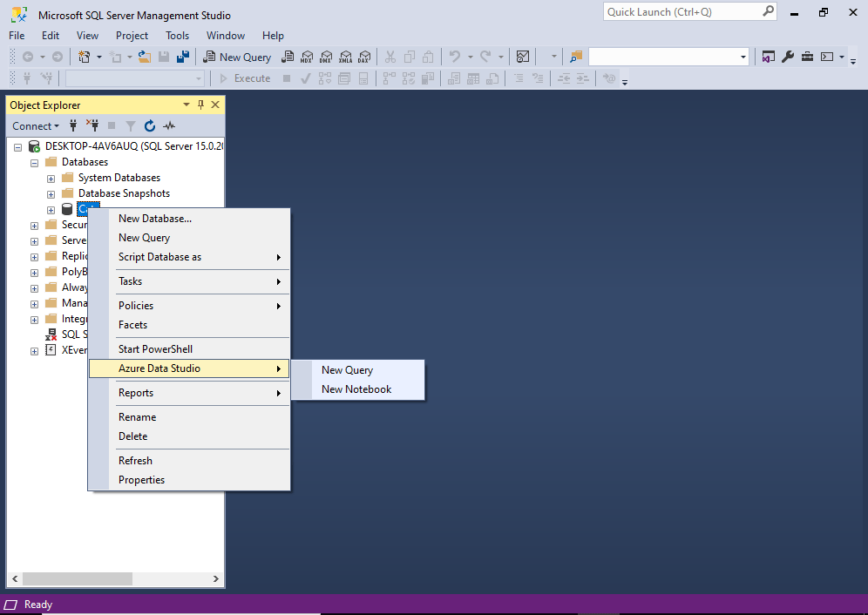Close the Object Explorer panel

215,105
